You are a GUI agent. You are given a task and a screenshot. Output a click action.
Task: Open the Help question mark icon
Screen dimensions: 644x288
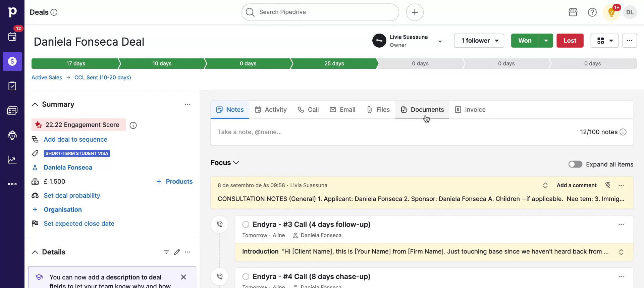[592, 12]
